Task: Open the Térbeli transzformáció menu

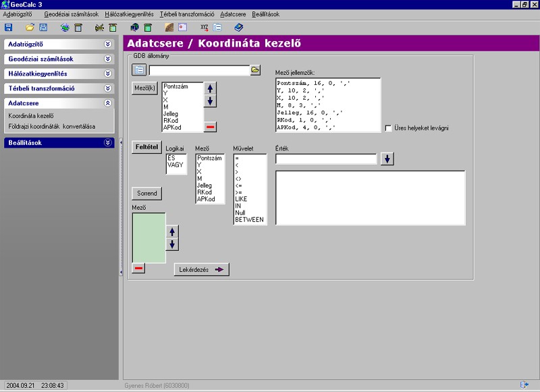Action: click(x=187, y=14)
